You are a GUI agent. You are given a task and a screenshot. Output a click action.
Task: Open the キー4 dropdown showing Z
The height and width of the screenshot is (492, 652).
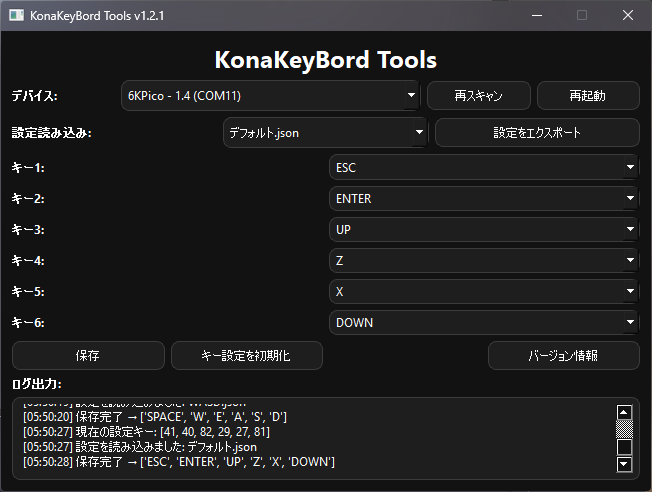tap(484, 261)
